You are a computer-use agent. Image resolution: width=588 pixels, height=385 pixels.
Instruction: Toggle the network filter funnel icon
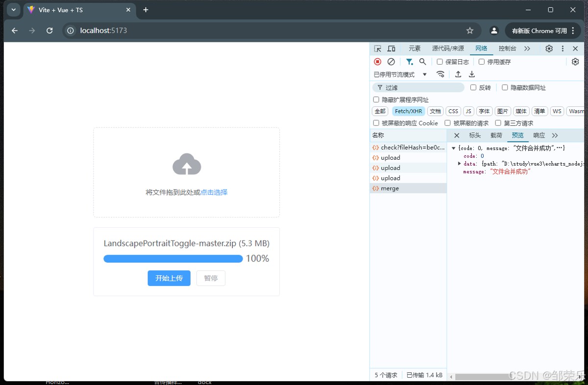click(x=409, y=62)
